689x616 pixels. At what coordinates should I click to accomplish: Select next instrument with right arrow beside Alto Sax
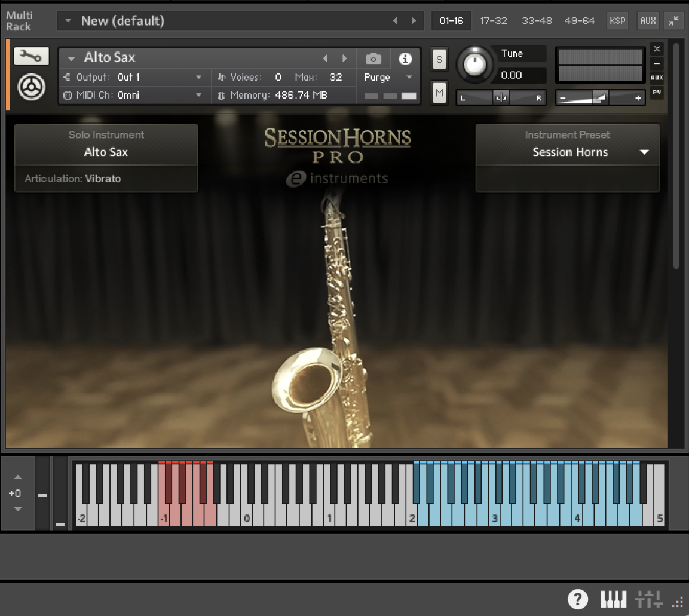[344, 58]
